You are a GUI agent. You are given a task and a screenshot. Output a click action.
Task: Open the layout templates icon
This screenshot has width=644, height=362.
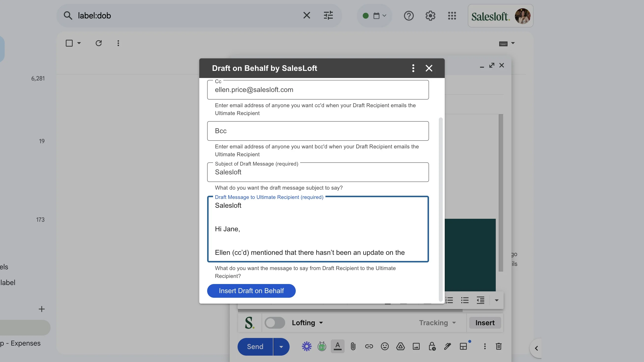[x=464, y=347]
